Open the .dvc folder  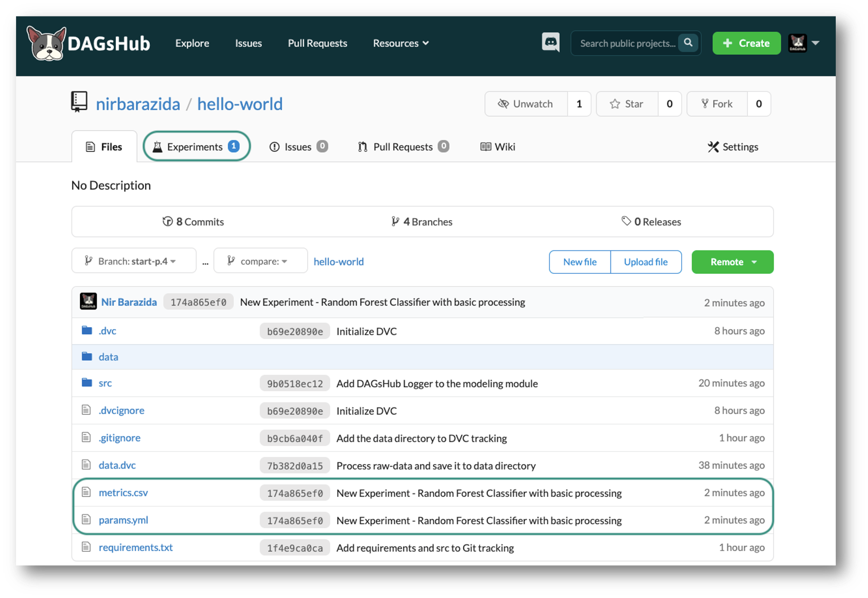[107, 331]
